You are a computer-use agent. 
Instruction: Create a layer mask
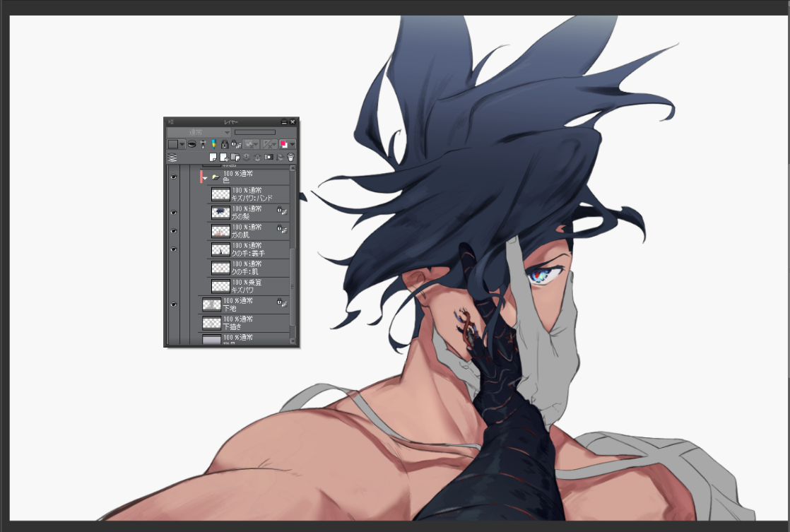point(269,157)
